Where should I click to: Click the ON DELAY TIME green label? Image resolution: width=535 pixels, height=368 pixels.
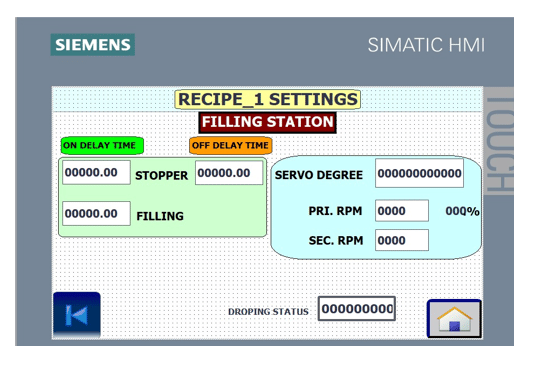(102, 145)
